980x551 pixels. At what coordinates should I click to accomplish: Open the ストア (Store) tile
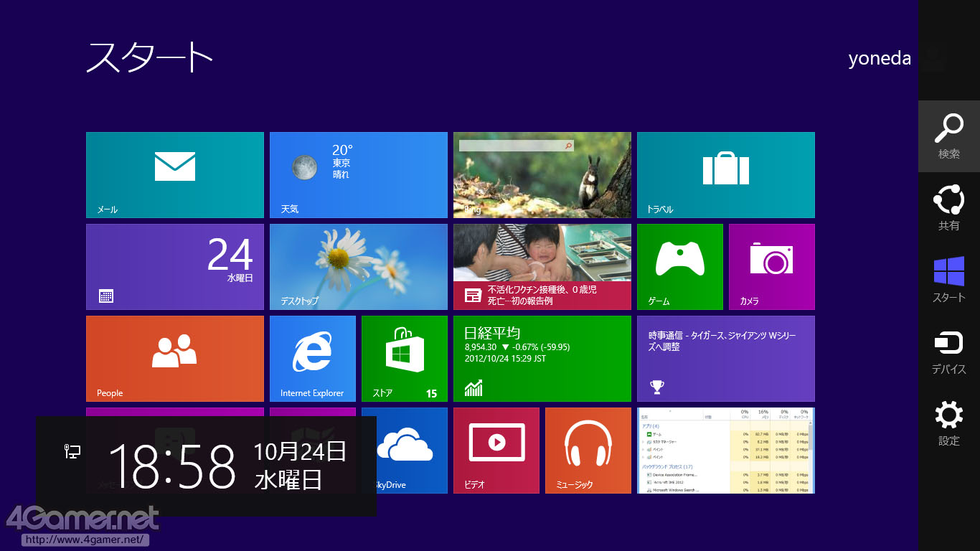click(x=405, y=359)
